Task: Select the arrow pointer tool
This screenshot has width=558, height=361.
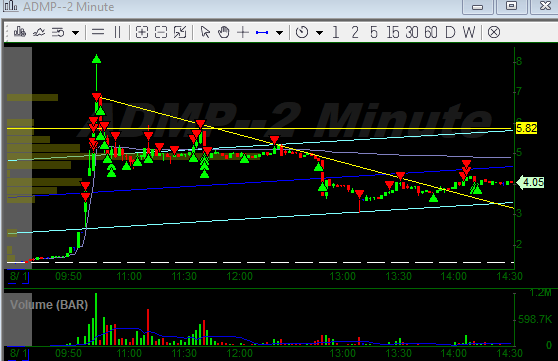Action: 205,32
